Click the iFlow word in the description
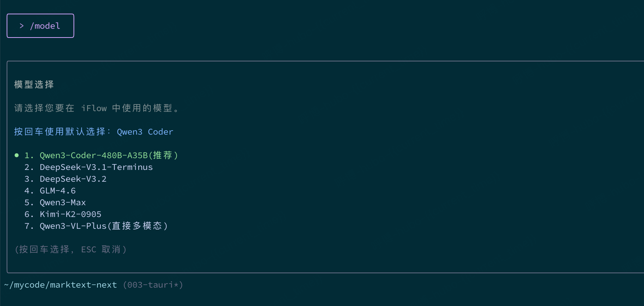Viewport: 644px width, 306px height. (x=94, y=108)
